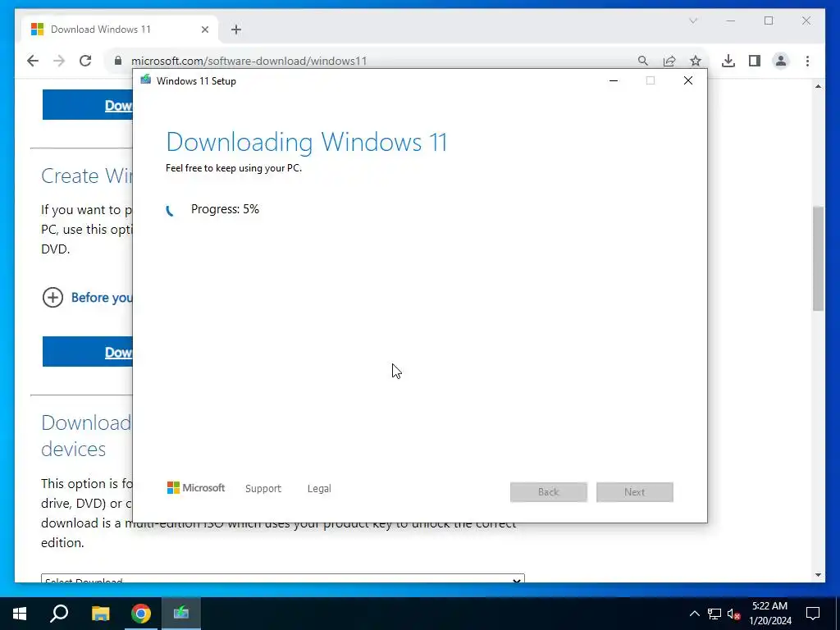
Task: Click the Progress: 5% text
Action: [x=225, y=209]
